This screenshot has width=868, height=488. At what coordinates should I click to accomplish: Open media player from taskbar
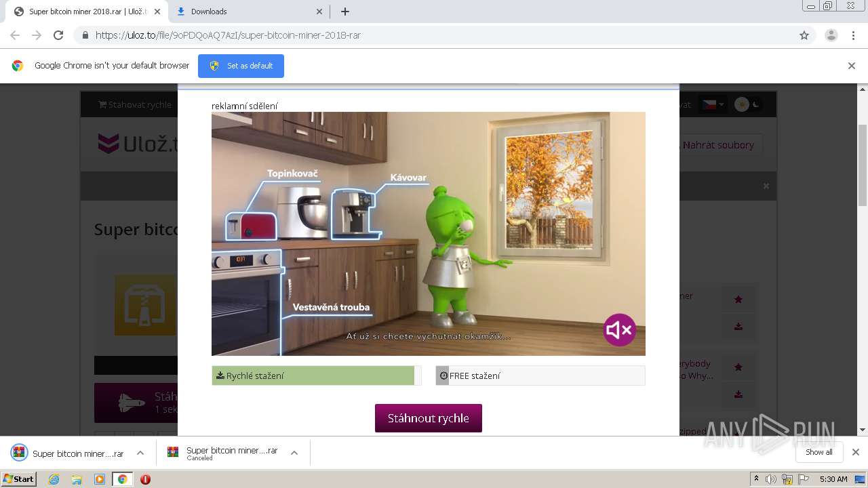coord(100,479)
